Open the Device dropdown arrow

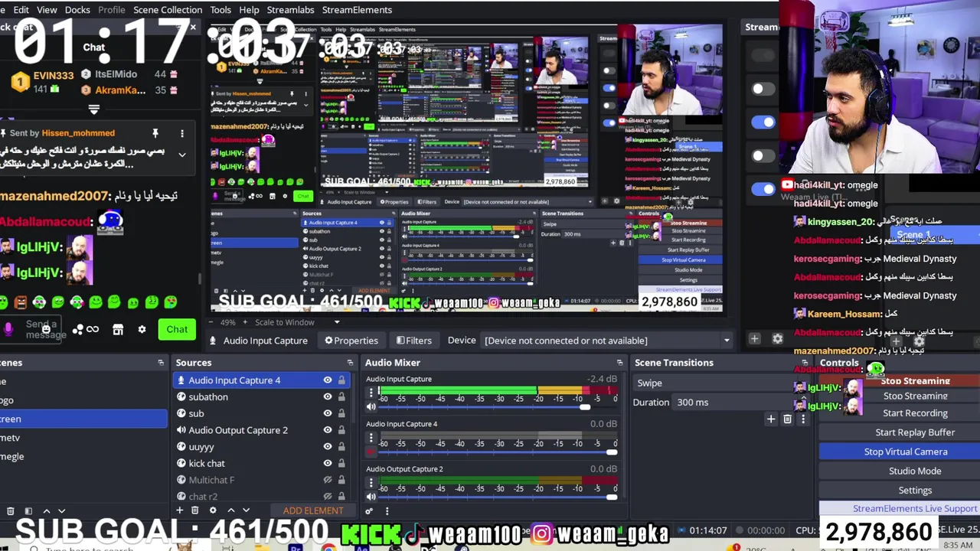pyautogui.click(x=727, y=341)
